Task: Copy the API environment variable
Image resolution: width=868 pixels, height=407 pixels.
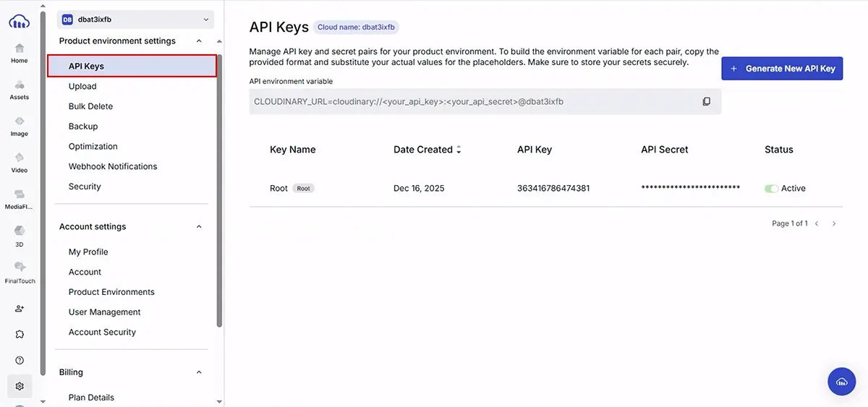Action: point(707,102)
